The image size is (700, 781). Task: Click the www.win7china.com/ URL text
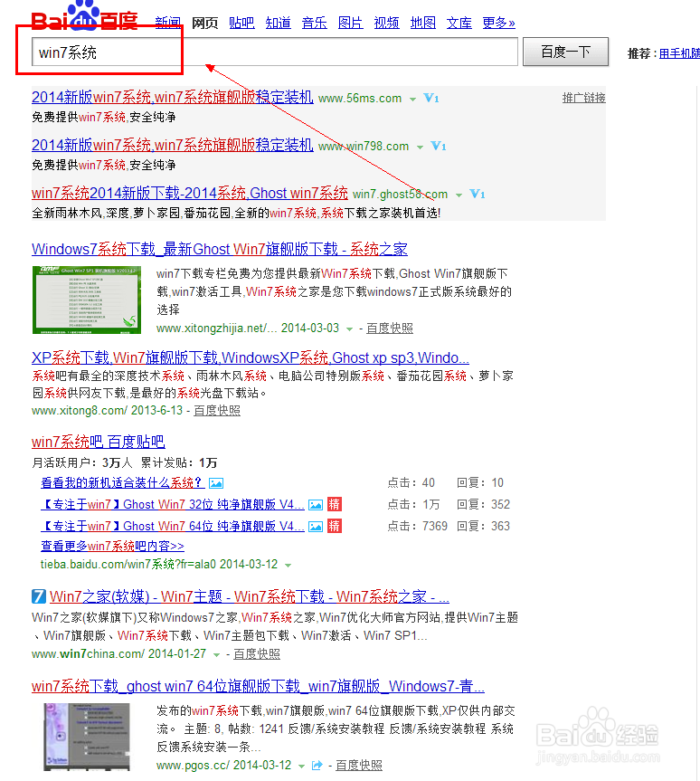click(88, 654)
